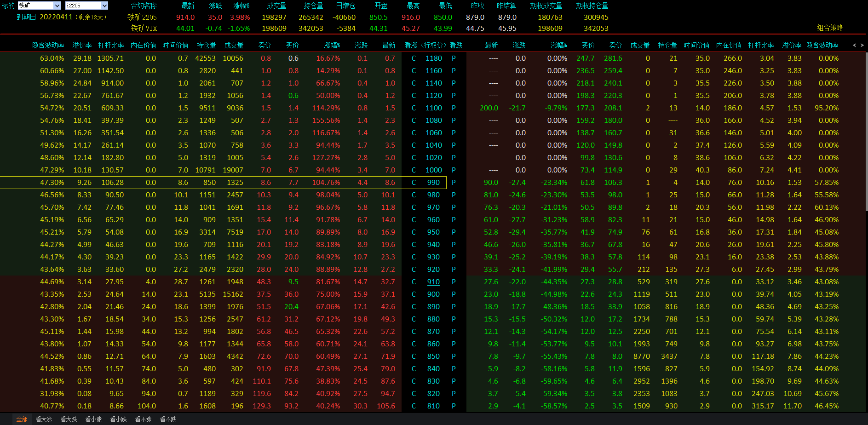
Task: Click the call-side 隐含波动率 header on the left
Action: tap(48, 45)
